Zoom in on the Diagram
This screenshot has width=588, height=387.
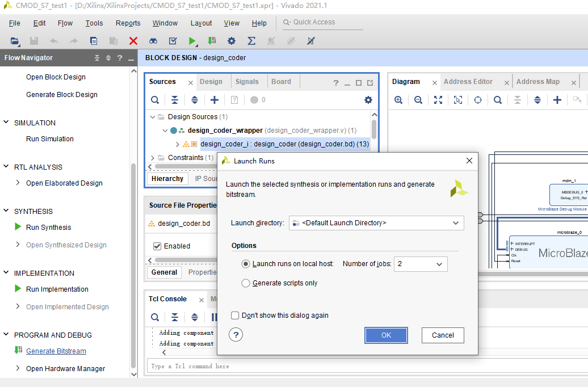398,100
